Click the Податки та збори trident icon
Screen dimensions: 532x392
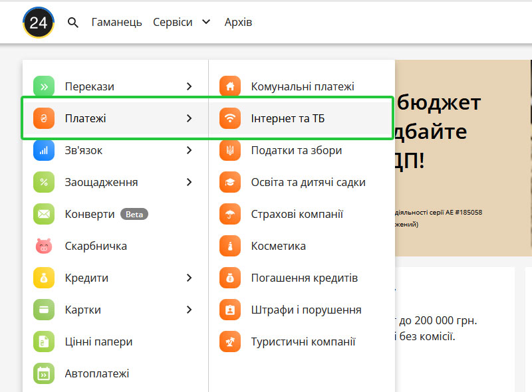pos(230,150)
